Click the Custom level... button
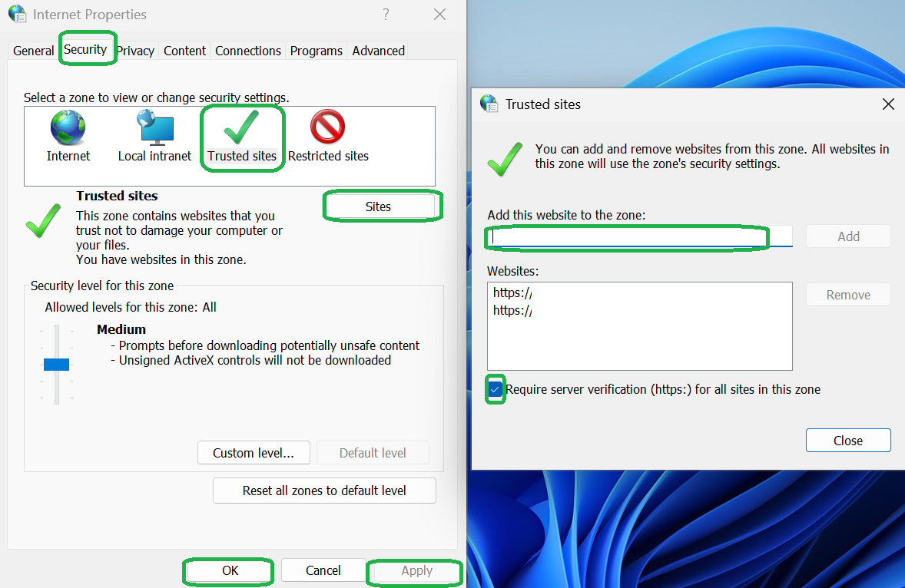 (x=254, y=453)
